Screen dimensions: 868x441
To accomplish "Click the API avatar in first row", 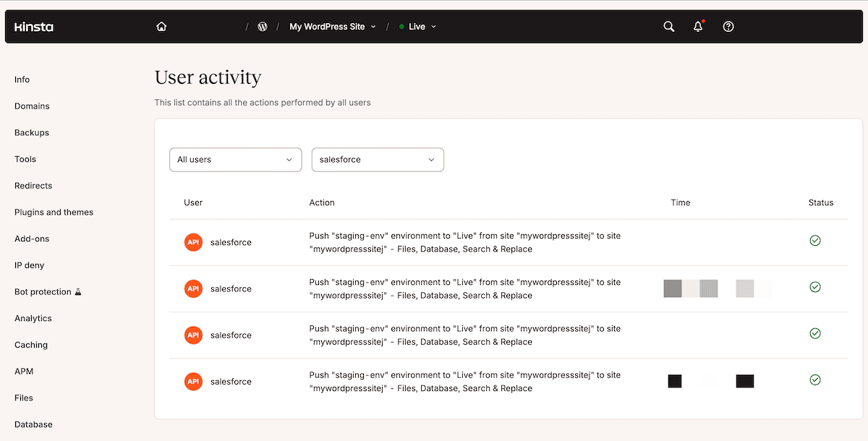I will click(x=193, y=242).
